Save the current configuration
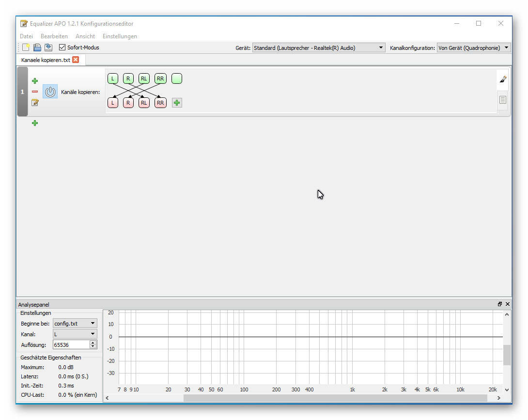 click(48, 47)
